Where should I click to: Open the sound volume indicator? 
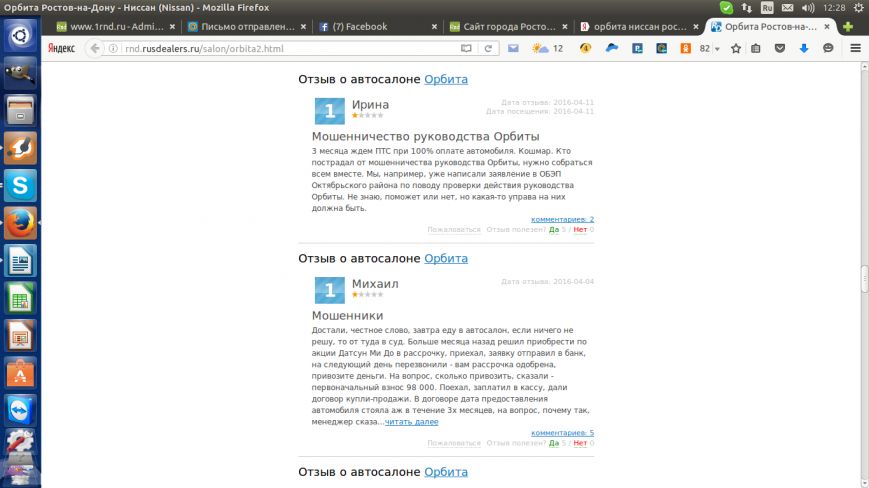tap(808, 8)
